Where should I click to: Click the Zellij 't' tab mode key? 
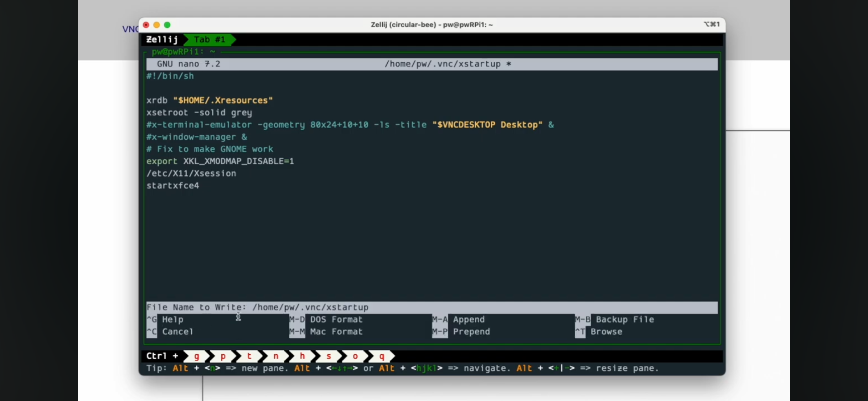pyautogui.click(x=249, y=356)
